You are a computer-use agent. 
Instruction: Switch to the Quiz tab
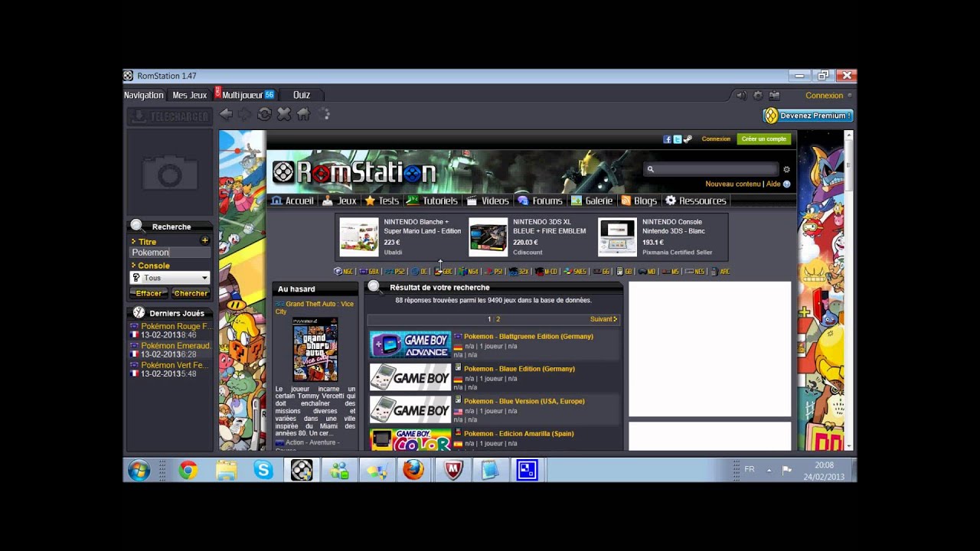pos(302,95)
